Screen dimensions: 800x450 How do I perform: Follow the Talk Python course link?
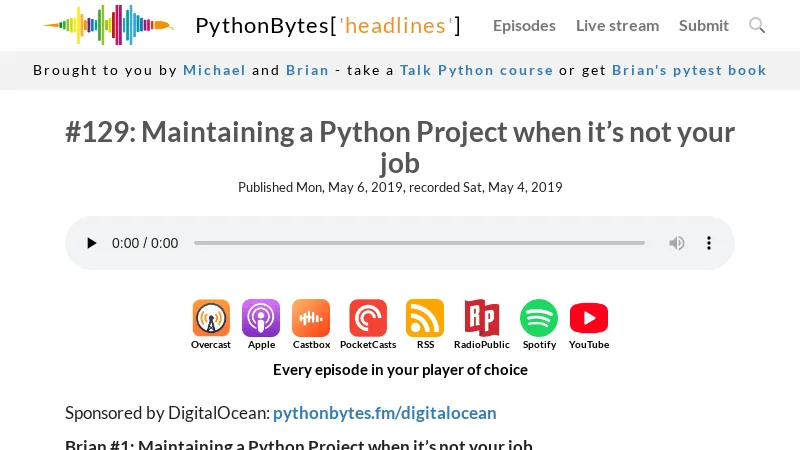(x=476, y=70)
